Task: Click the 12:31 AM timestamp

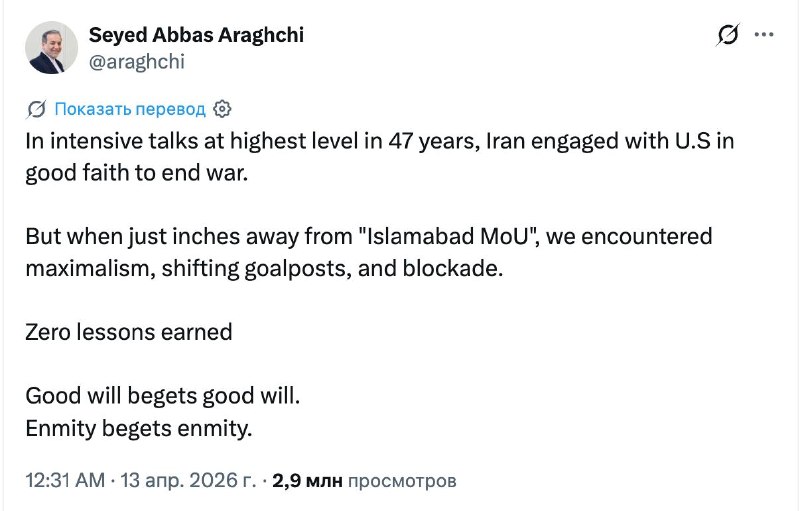Action: coord(65,480)
